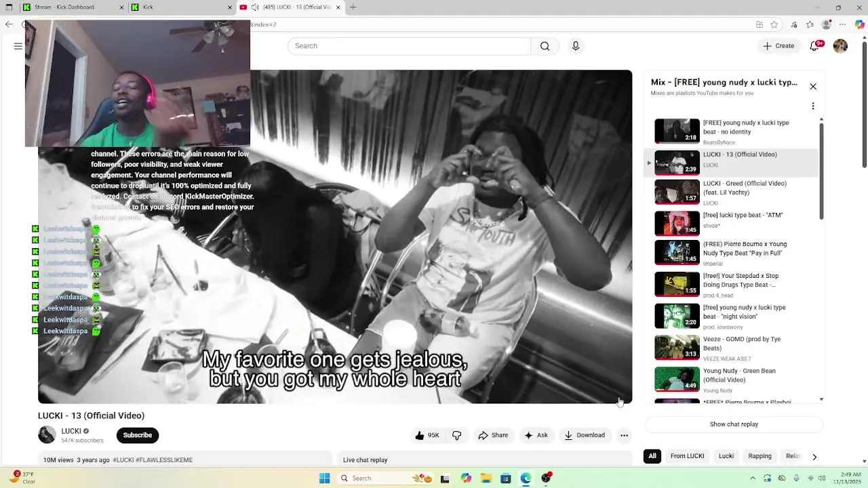The image size is (868, 488).
Task: Play Pierre Bourne 'Pay in Full' thumbnail
Action: tap(677, 253)
